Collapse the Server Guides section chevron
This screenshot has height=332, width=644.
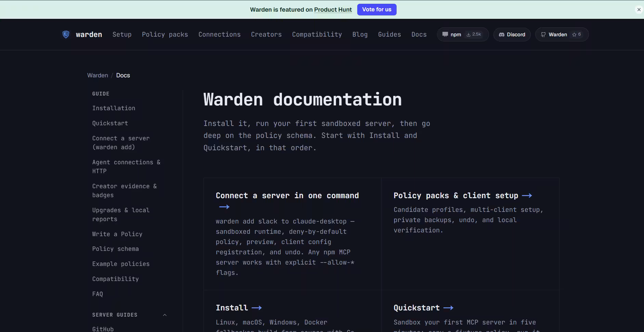click(x=165, y=315)
